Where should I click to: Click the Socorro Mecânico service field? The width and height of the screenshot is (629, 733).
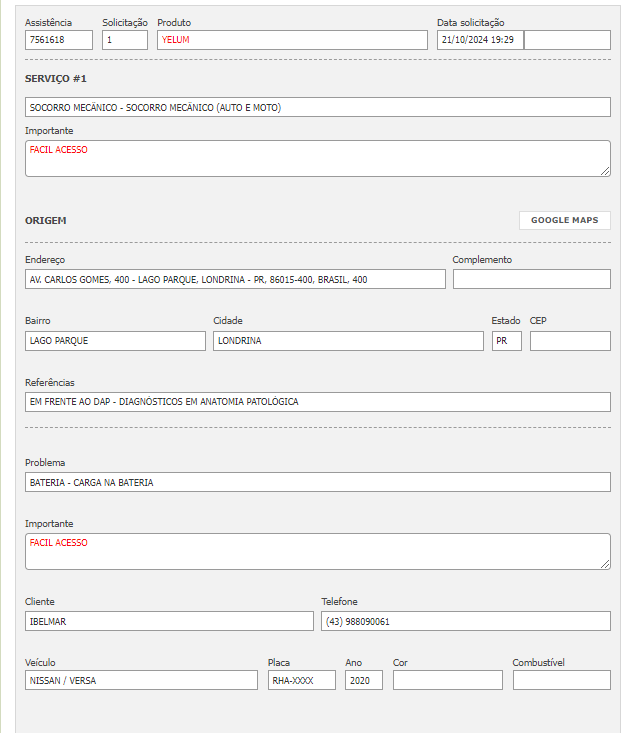pos(317,107)
